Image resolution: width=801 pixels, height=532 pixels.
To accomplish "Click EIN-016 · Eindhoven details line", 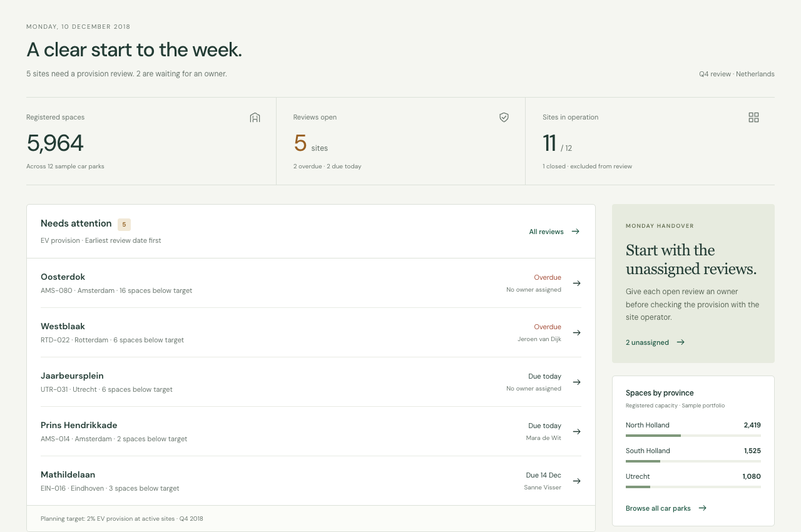I will click(110, 488).
